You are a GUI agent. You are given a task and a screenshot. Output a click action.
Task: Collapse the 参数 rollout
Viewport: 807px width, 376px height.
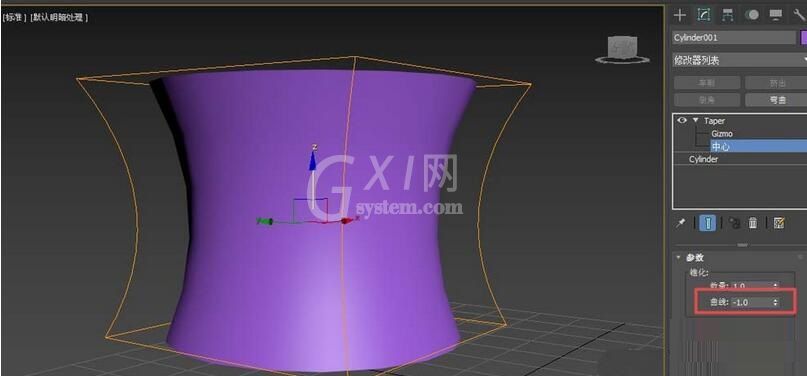678,258
